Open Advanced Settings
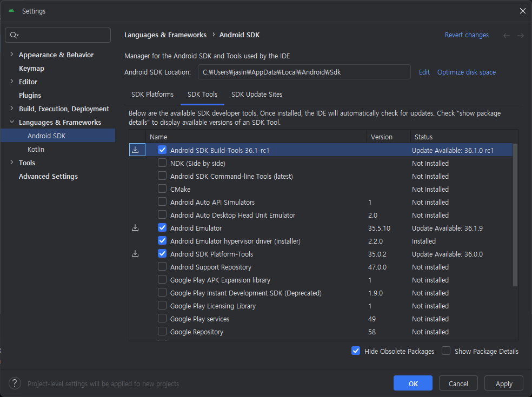The height and width of the screenshot is (397, 532). pyautogui.click(x=48, y=176)
